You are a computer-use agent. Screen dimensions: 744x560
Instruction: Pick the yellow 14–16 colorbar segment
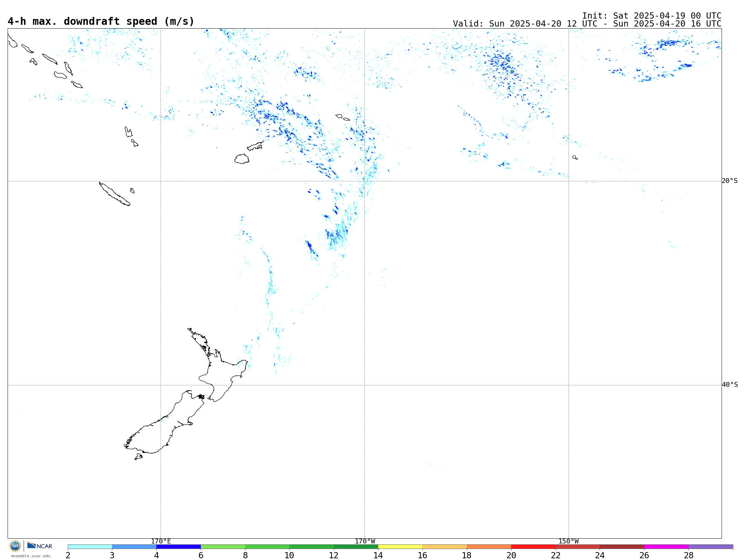pyautogui.click(x=400, y=547)
